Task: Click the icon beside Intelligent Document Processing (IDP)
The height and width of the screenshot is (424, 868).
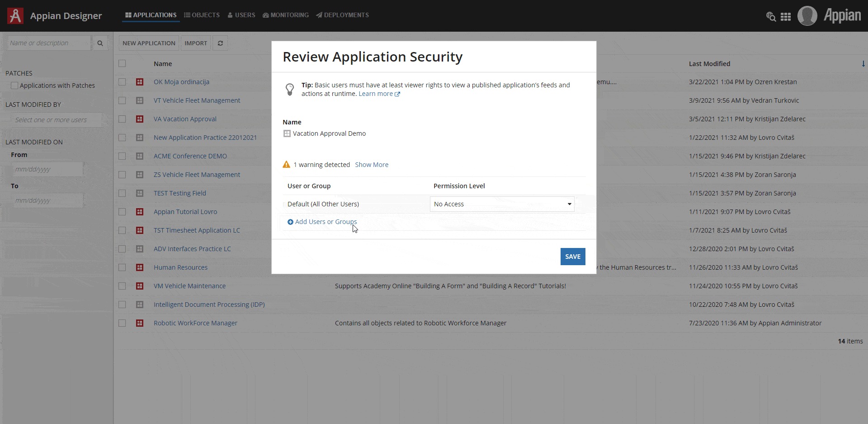Action: tap(140, 305)
